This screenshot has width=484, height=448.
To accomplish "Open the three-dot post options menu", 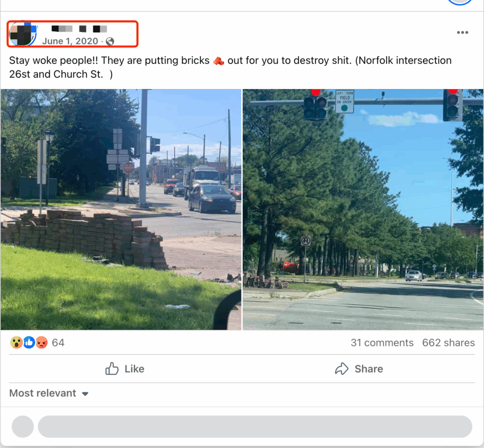I will click(x=462, y=33).
